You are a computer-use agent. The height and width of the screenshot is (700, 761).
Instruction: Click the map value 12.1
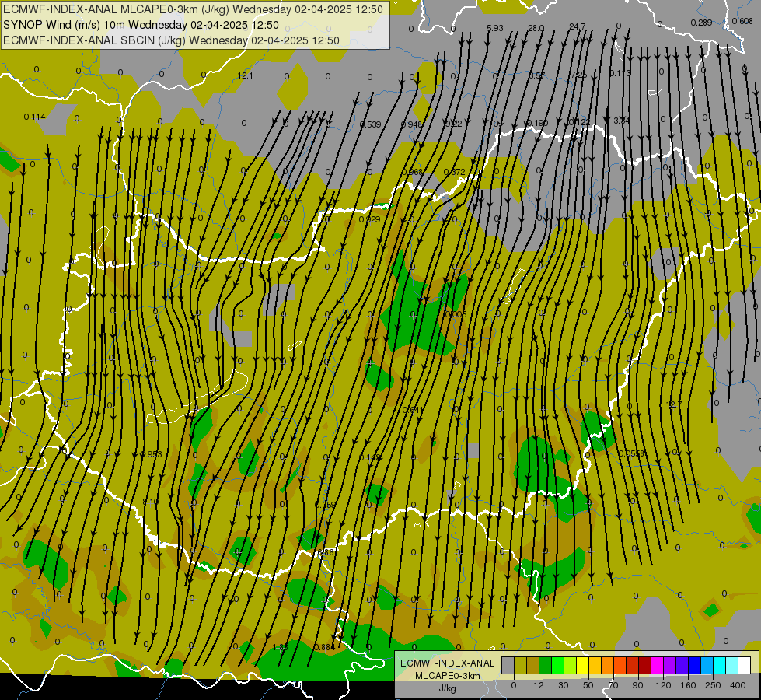245,75
